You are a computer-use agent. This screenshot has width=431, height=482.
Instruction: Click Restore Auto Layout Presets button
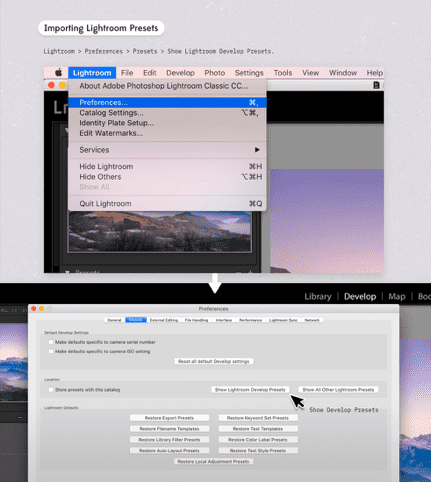point(169,451)
